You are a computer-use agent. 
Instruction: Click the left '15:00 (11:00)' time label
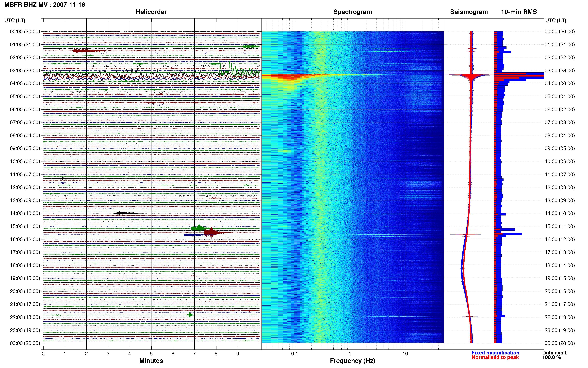[x=25, y=226]
